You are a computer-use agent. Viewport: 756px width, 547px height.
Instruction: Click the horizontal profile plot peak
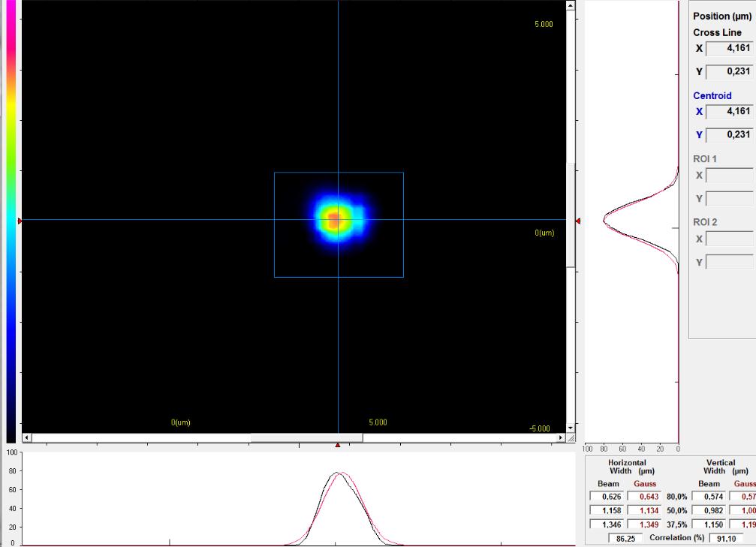point(338,473)
